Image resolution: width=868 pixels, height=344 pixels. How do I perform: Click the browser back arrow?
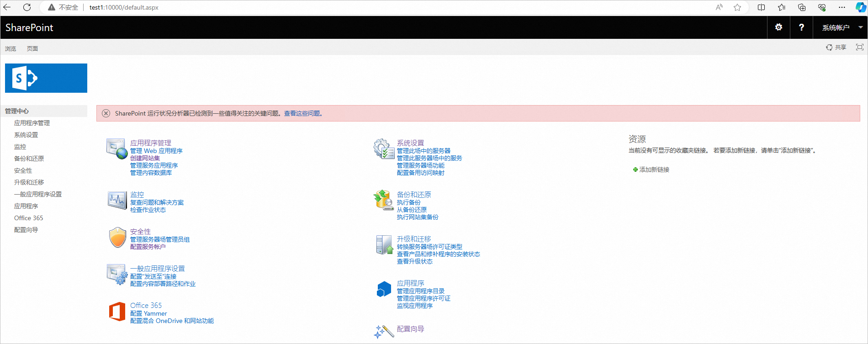click(x=7, y=7)
